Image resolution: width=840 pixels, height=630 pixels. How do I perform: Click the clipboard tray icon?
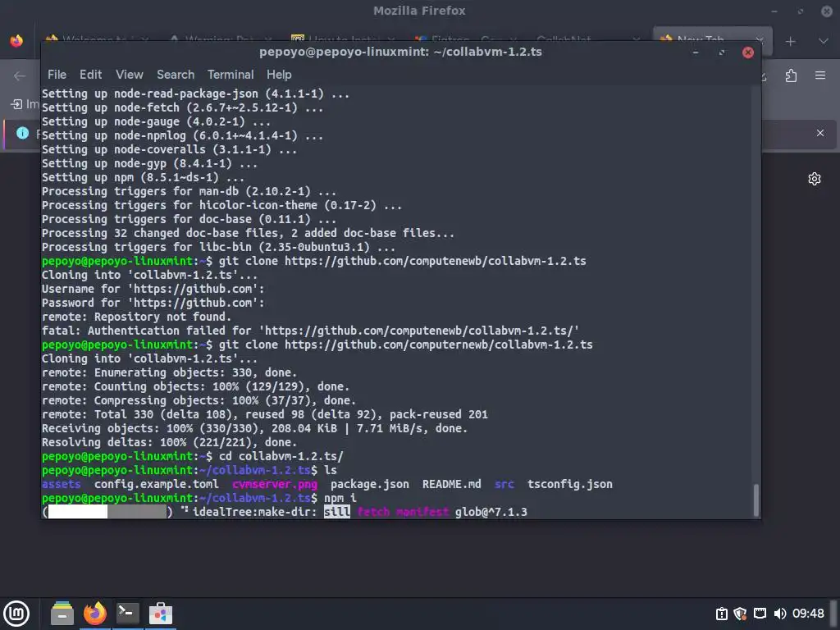[722, 614]
